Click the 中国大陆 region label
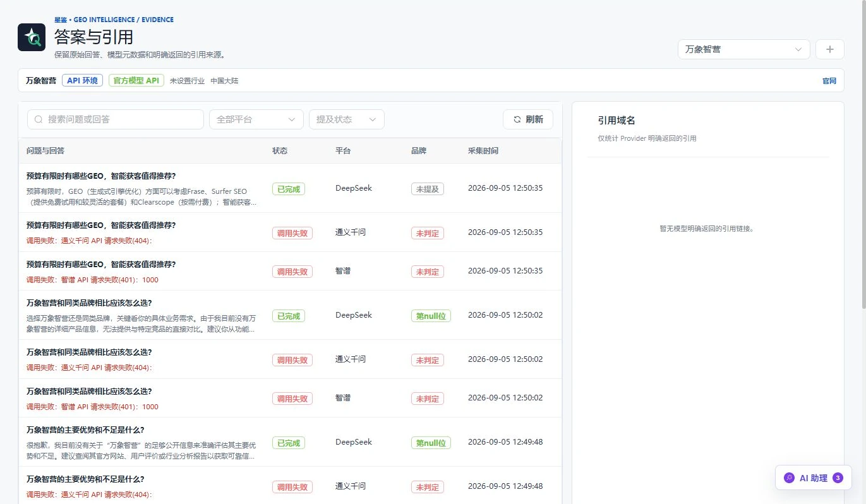The image size is (866, 504). click(x=224, y=81)
